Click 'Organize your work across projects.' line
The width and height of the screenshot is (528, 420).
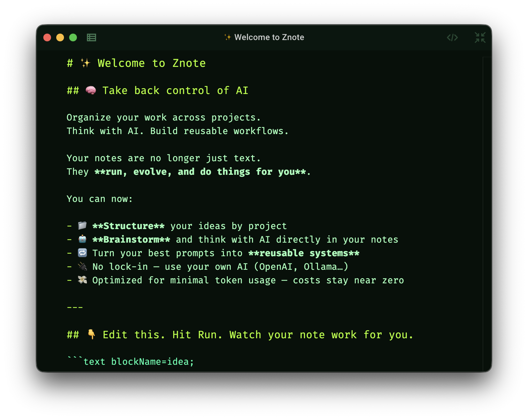coord(164,117)
